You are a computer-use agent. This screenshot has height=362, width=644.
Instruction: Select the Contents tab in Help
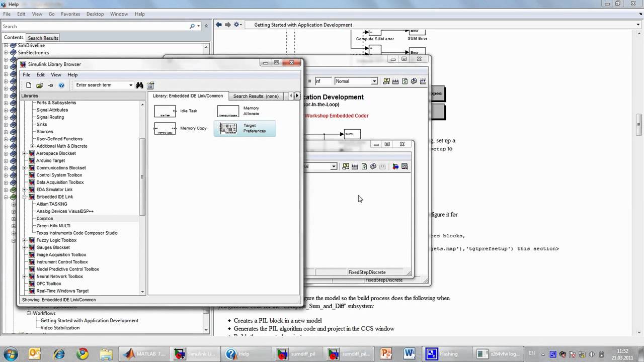[x=14, y=38]
